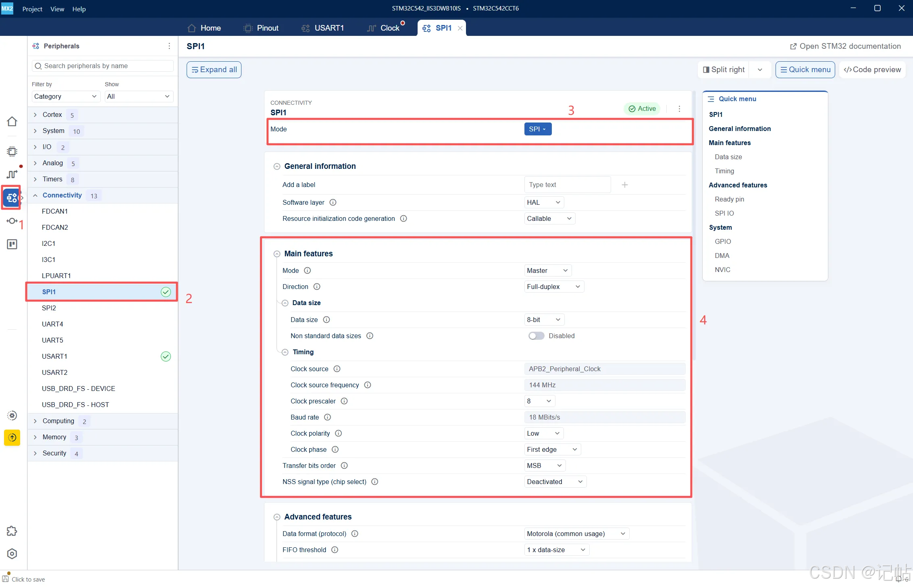This screenshot has width=913, height=588.
Task: Click the Split right button
Action: point(724,69)
